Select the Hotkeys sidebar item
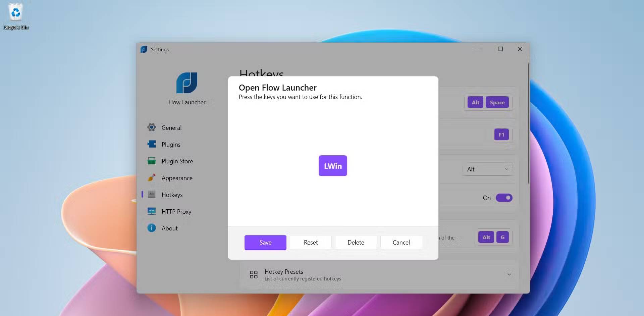Image resolution: width=644 pixels, height=316 pixels. 172,195
